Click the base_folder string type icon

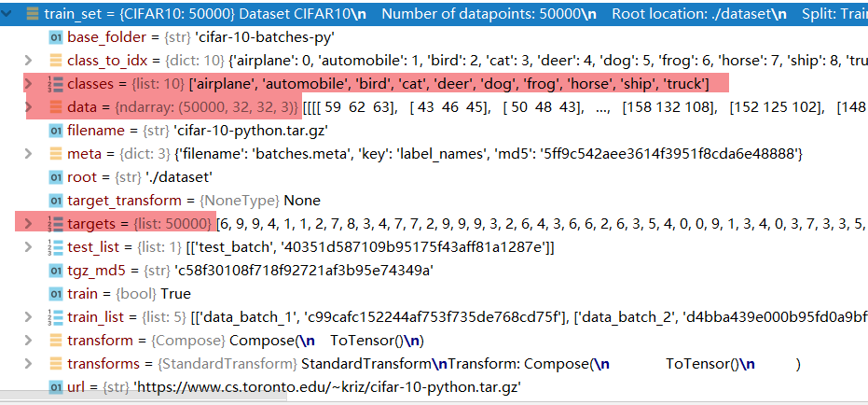click(55, 37)
